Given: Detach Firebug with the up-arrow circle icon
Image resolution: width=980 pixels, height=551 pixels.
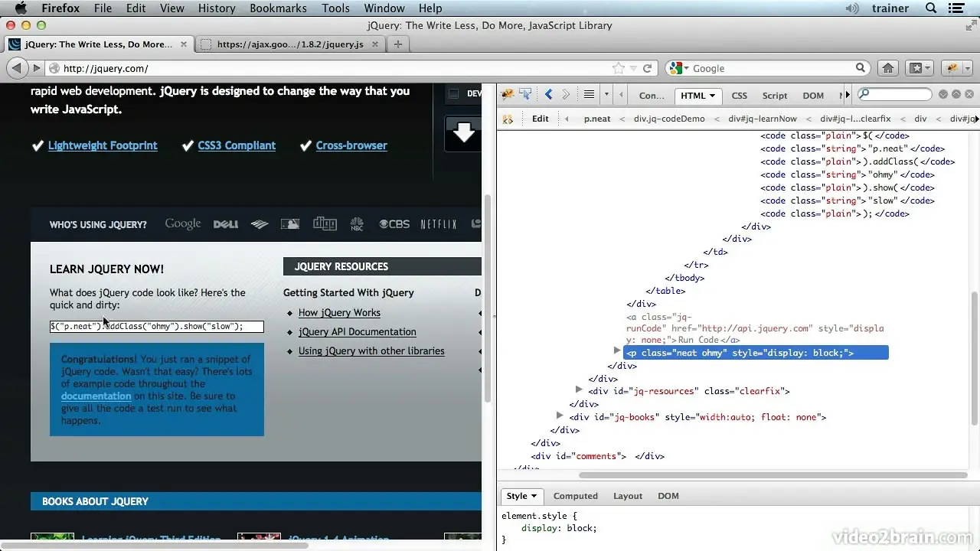Looking at the screenshot, I should coord(957,95).
